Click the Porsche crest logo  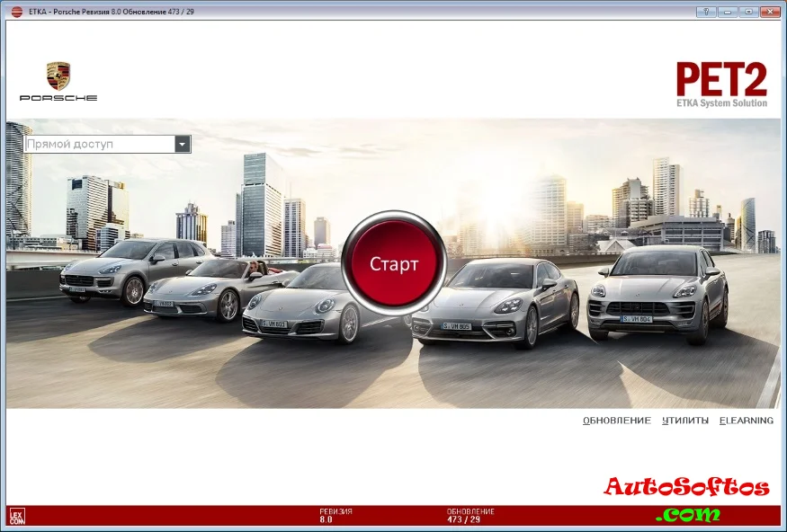[x=58, y=77]
